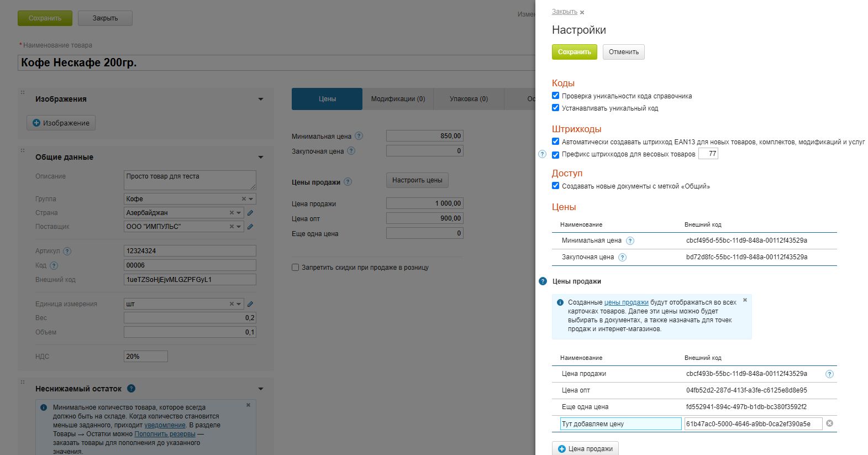Toggle Устанавливать уникальный код checkbox
The width and height of the screenshot is (868, 455).
coord(555,108)
